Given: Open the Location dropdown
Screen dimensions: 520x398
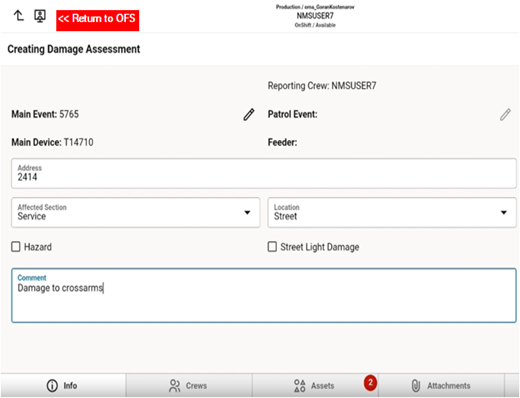Looking at the screenshot, I should (x=392, y=212).
